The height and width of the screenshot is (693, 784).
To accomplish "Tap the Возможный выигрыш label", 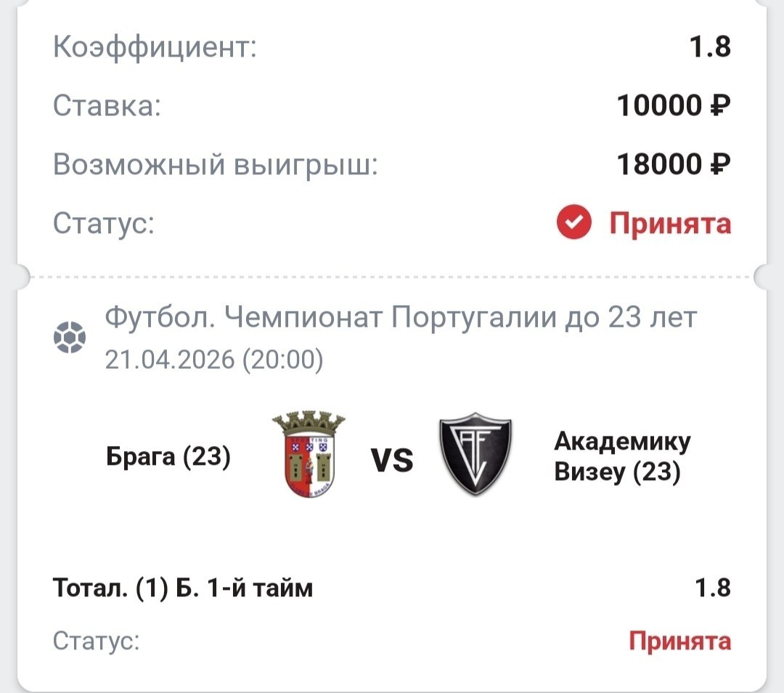I will click(x=216, y=166).
